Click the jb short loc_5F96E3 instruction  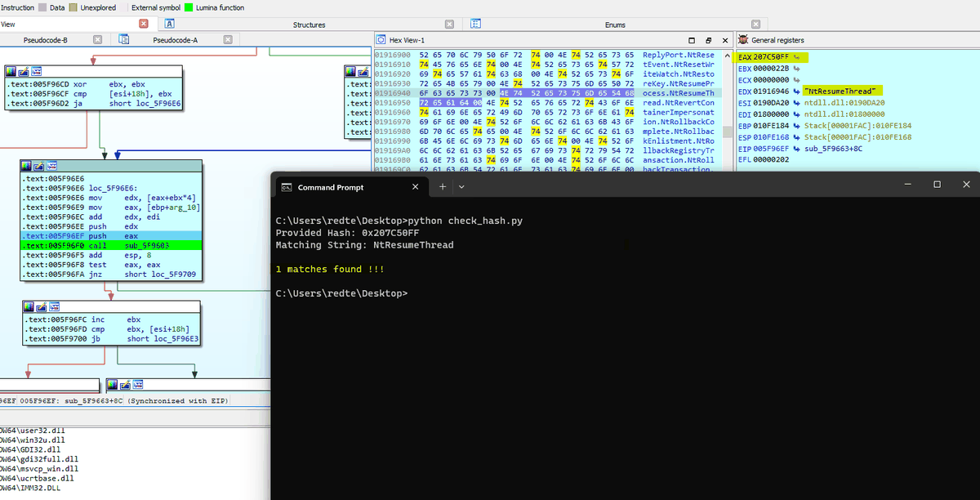coord(111,338)
